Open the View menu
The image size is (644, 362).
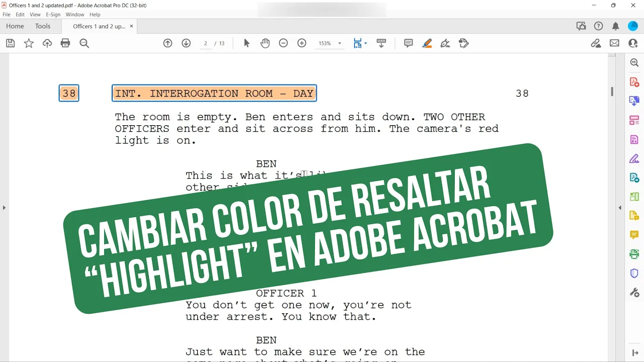(35, 15)
